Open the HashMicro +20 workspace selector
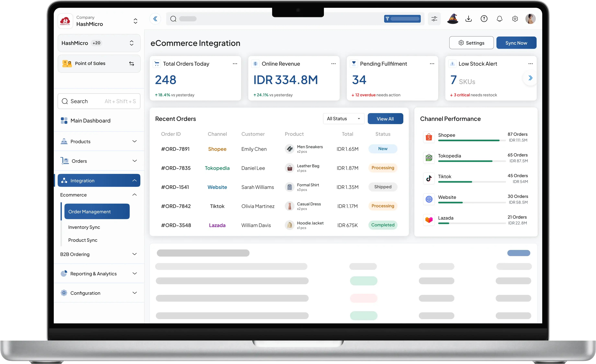The image size is (596, 364). point(99,43)
